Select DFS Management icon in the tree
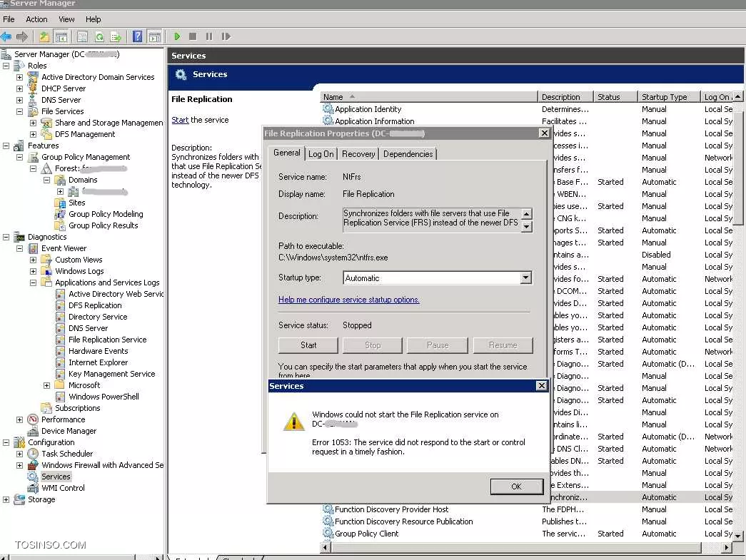The width and height of the screenshot is (746, 560). point(46,134)
